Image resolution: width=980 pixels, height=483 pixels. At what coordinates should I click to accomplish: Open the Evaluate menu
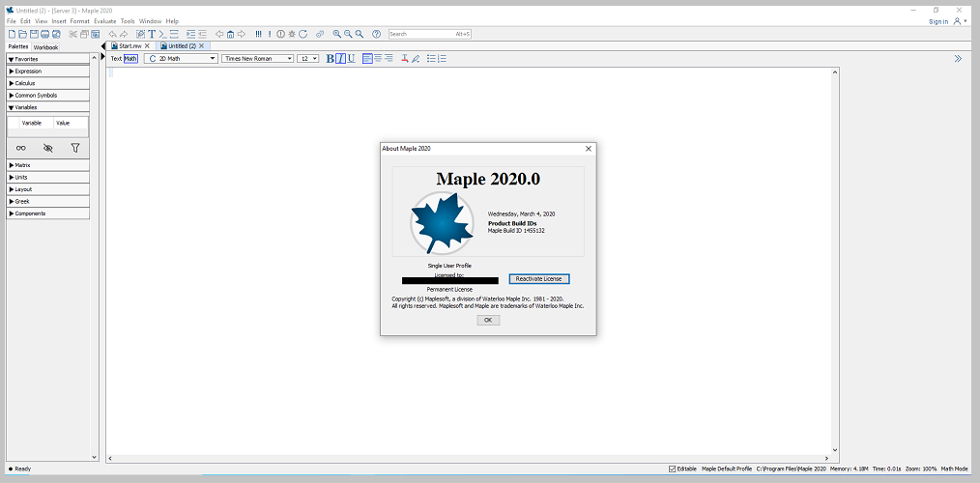coord(105,21)
